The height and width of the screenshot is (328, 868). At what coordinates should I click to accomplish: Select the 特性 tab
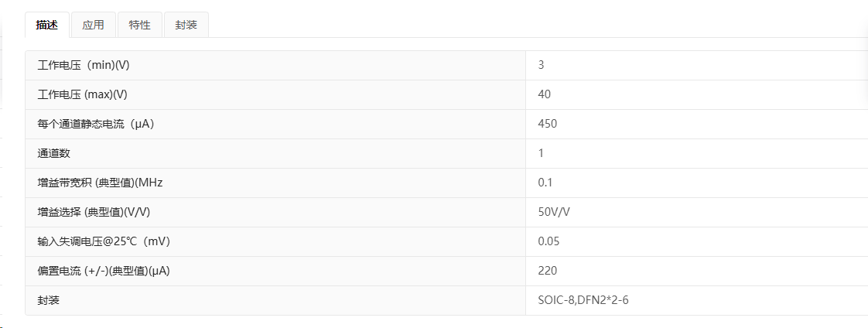140,25
